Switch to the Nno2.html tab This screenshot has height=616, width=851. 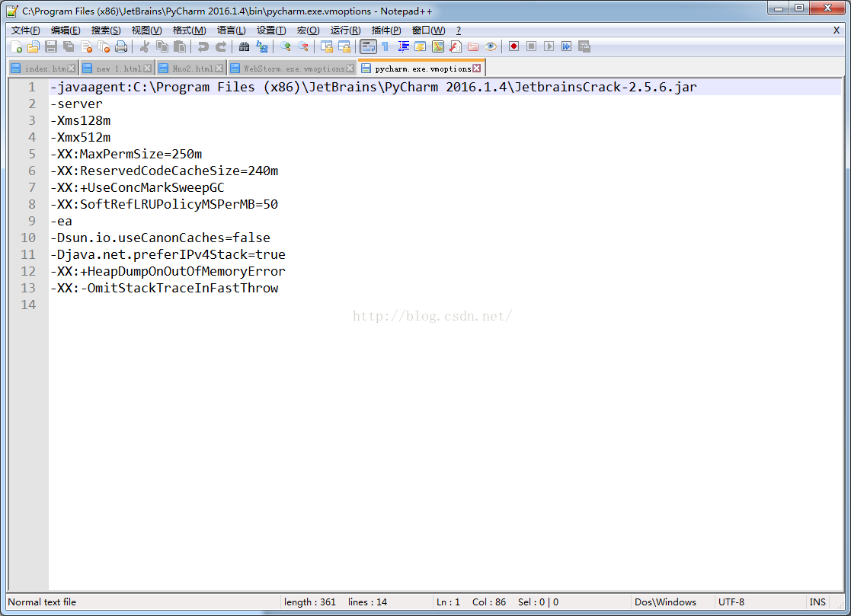tap(193, 69)
